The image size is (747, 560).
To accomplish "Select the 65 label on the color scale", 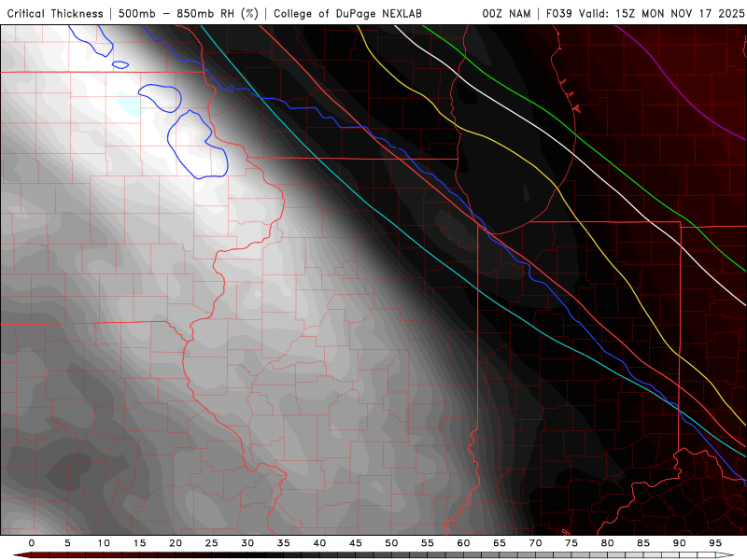I will point(500,543).
